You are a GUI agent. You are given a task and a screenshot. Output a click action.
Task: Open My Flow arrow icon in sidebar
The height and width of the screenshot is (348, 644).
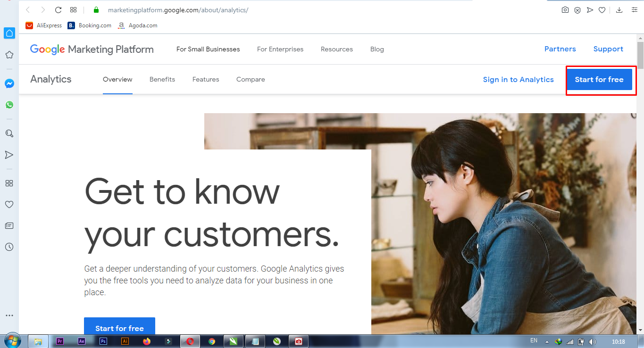click(x=9, y=155)
